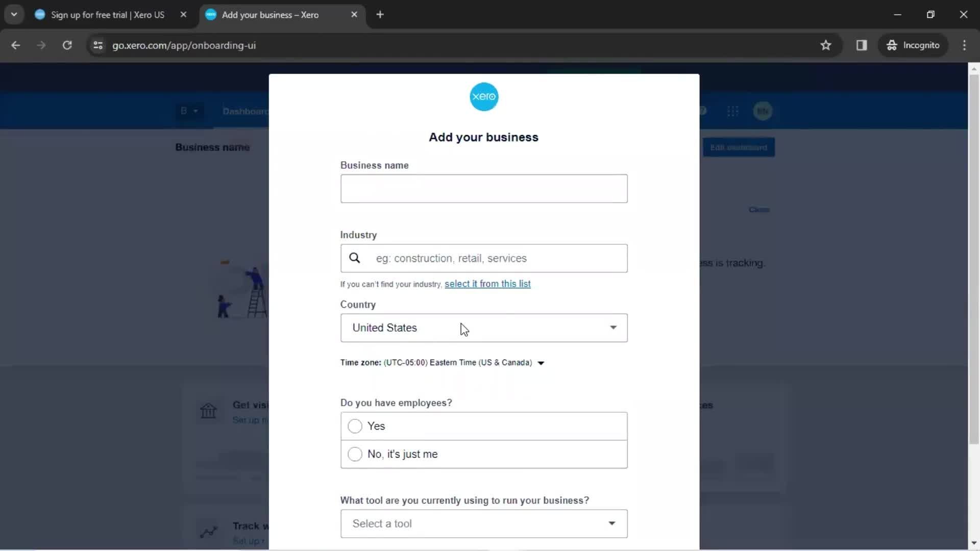
Task: Open the 'Select a tool' dropdown
Action: tap(484, 523)
